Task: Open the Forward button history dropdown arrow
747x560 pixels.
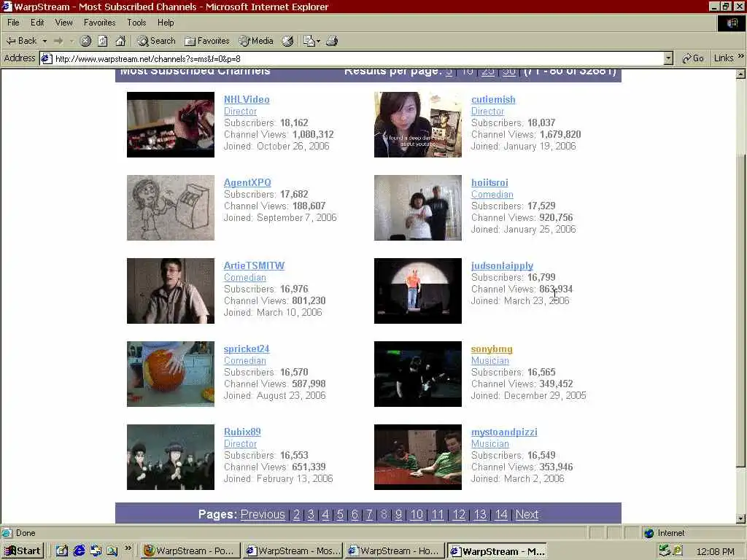Action: (x=71, y=41)
